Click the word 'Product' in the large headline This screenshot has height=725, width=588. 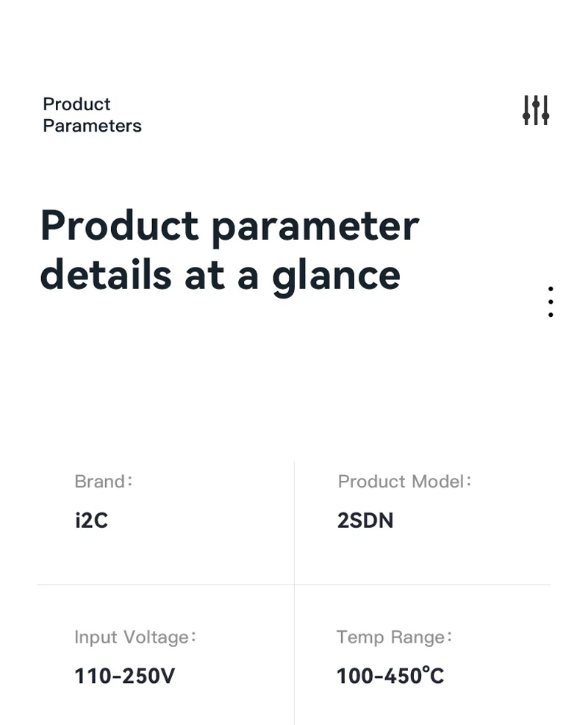coord(120,225)
